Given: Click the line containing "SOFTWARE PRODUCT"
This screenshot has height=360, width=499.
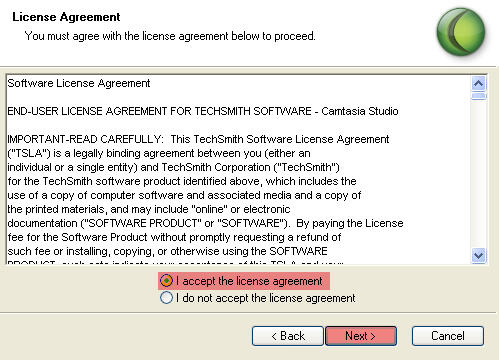Looking at the screenshot, I should tap(205, 223).
